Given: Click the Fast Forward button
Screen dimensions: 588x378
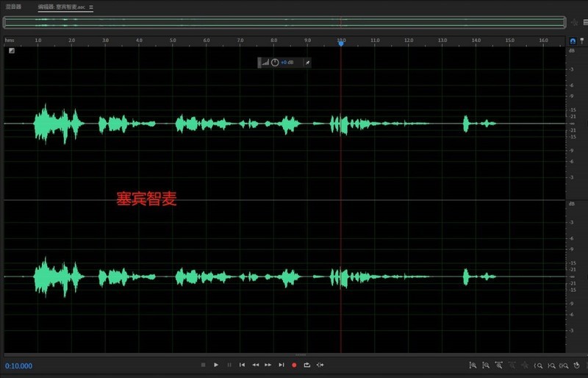Looking at the screenshot, I should pos(268,365).
